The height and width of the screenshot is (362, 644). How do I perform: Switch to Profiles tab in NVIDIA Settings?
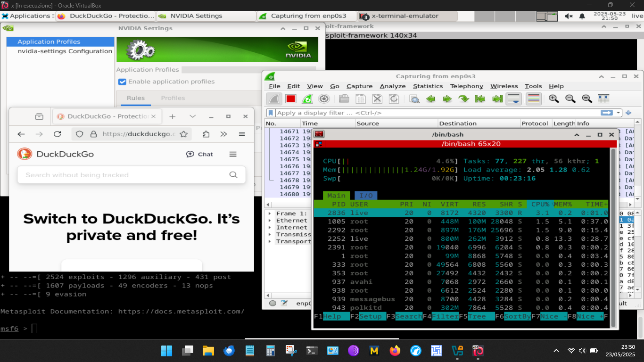coord(173,98)
